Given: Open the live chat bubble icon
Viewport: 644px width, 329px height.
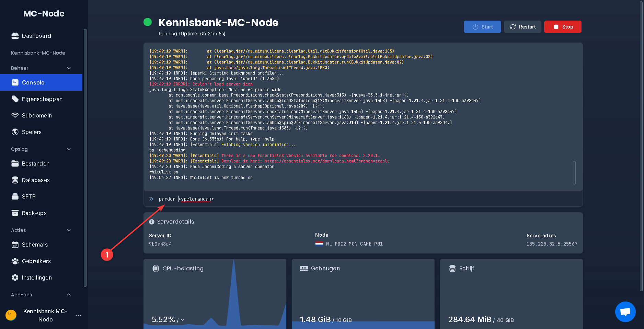Looking at the screenshot, I should [x=625, y=312].
